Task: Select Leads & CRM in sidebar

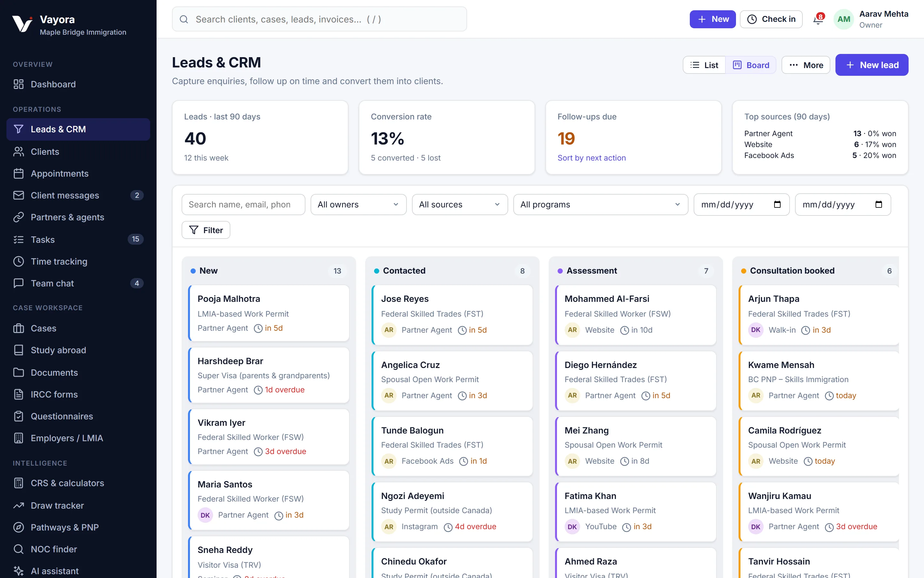Action: coord(78,129)
